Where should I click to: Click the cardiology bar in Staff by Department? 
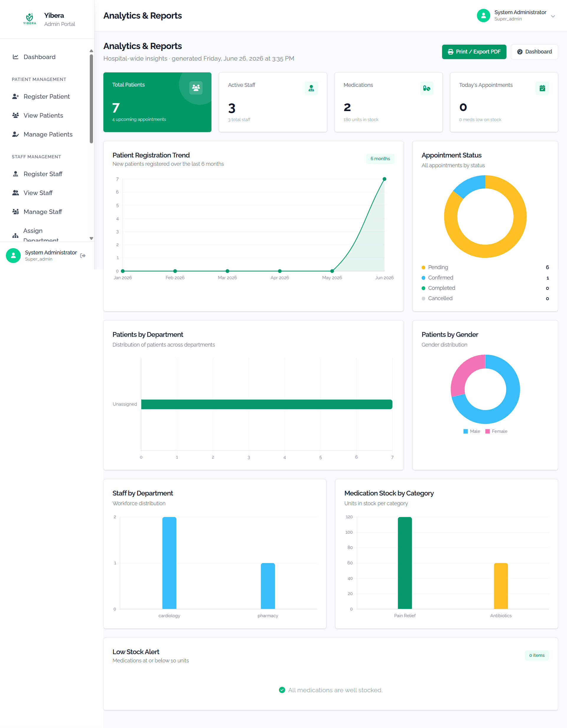coord(169,563)
